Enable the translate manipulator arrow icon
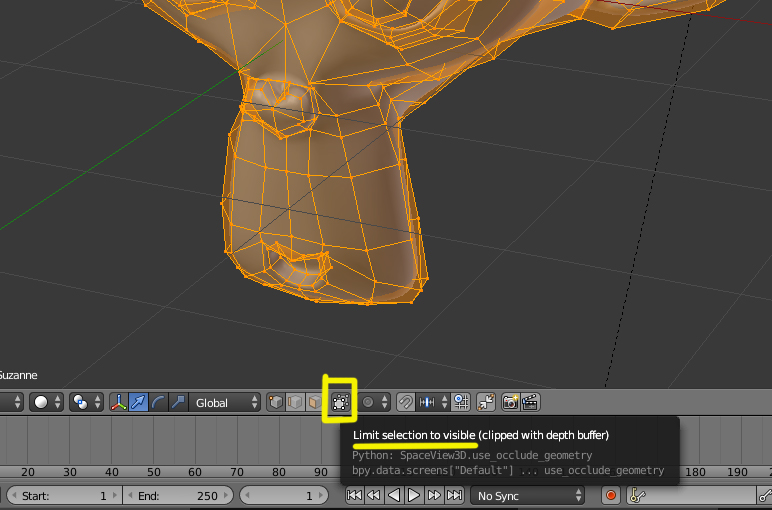The height and width of the screenshot is (510, 772). point(139,402)
